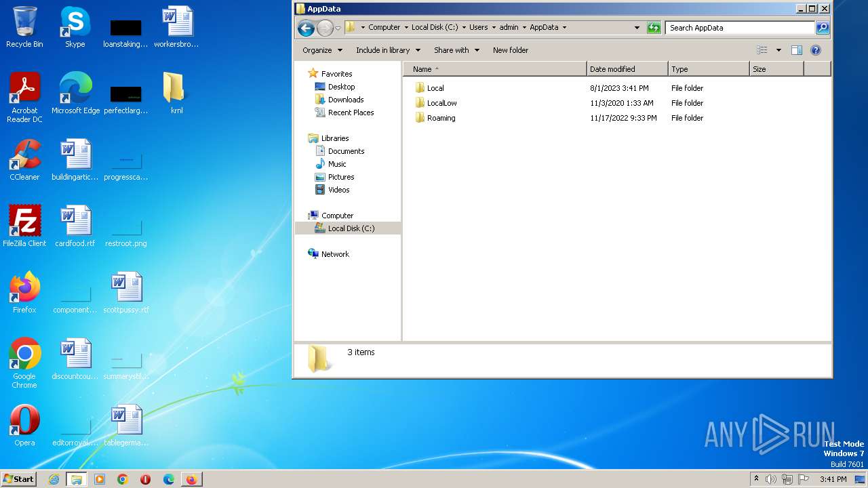868x488 pixels.
Task: Select the krnl folder on desktop
Action: coord(176,94)
